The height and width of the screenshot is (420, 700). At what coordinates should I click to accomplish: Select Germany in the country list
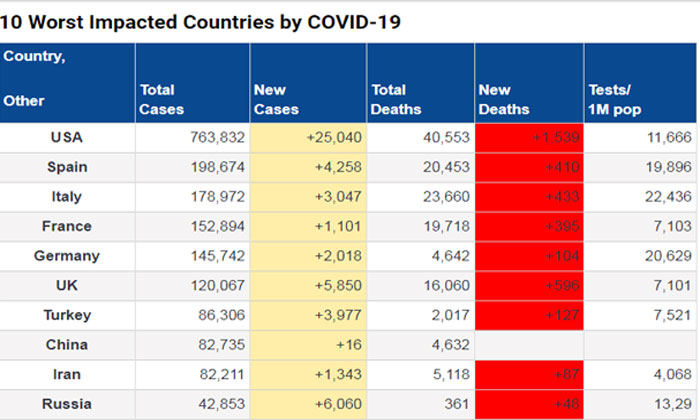tap(67, 256)
